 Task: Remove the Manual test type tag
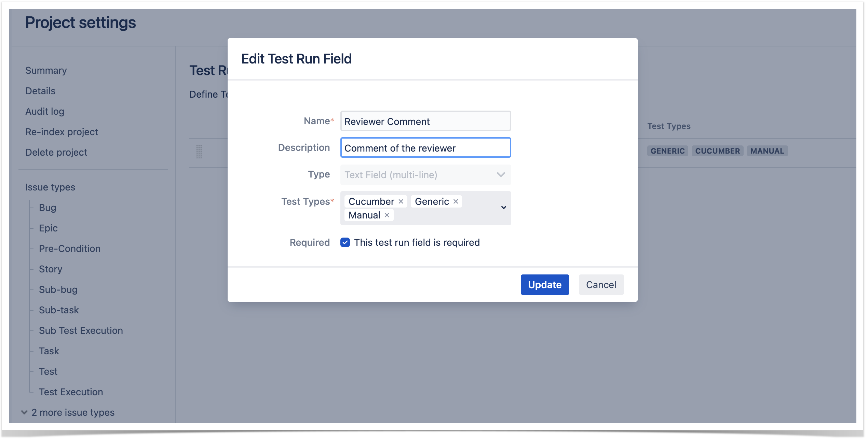(x=387, y=215)
